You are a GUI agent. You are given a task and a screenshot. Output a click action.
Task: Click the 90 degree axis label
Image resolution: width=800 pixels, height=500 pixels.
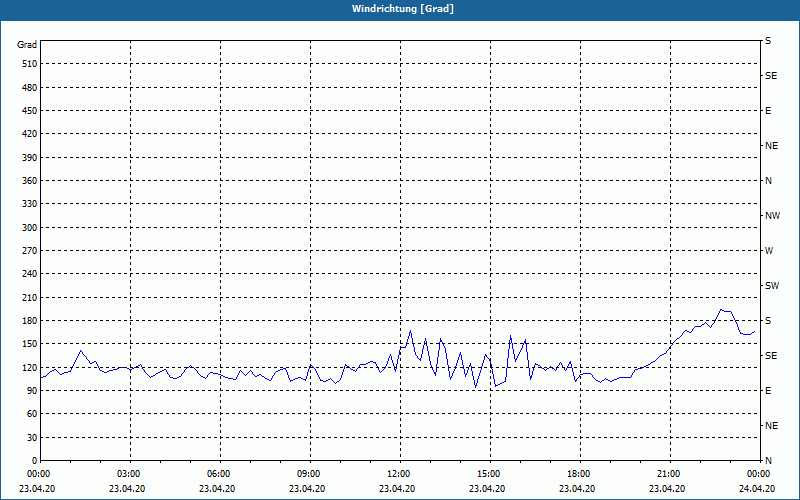click(32, 391)
